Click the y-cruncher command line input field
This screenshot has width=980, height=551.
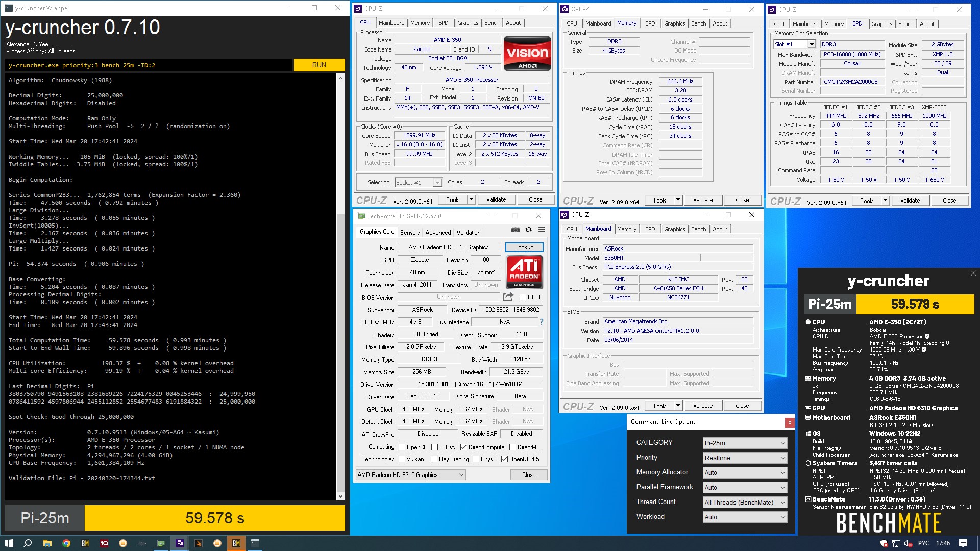coord(149,65)
